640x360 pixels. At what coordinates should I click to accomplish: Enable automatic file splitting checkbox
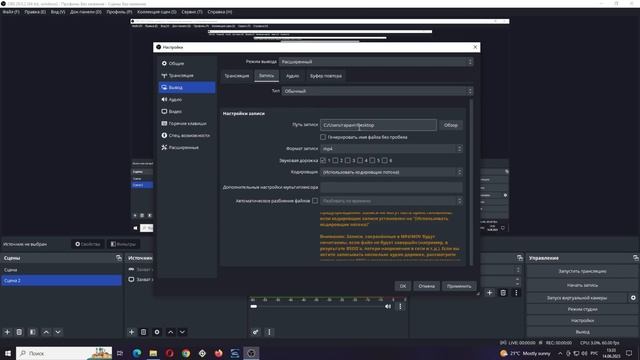tap(315, 201)
